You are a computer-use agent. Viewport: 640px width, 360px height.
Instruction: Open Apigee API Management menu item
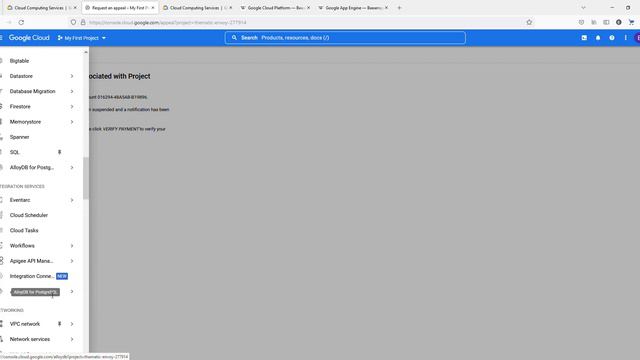[31, 261]
